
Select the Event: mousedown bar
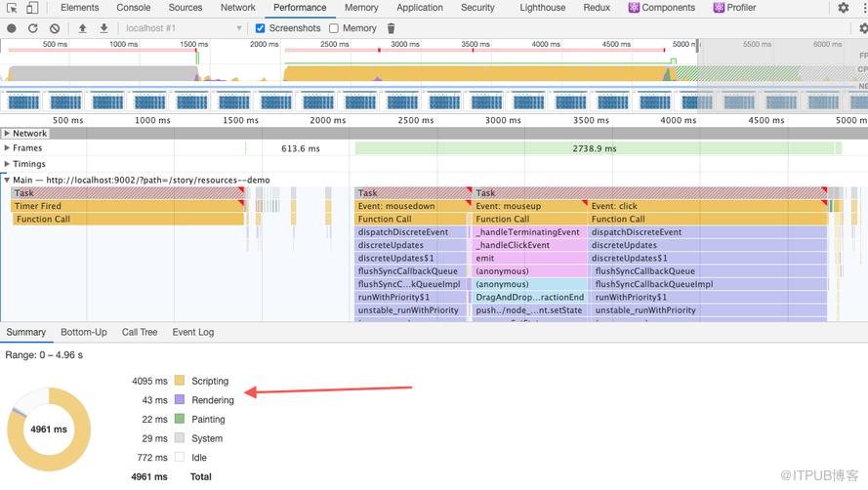tap(412, 206)
